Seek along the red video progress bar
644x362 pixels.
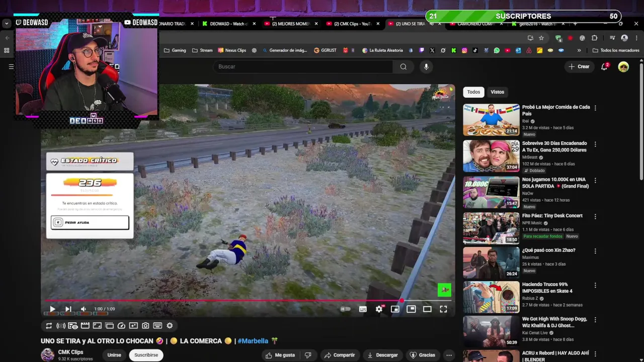[x=248, y=301]
